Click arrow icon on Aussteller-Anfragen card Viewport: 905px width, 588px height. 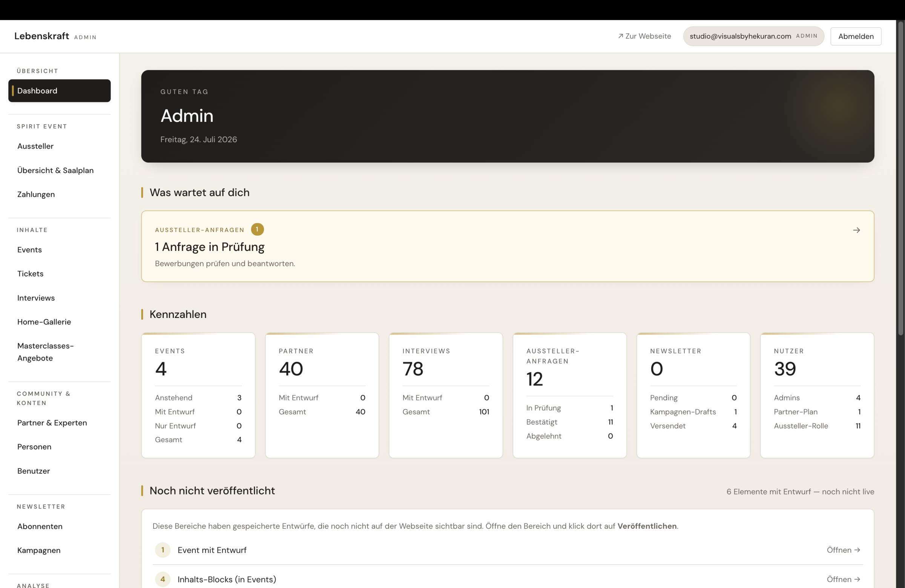[856, 230]
